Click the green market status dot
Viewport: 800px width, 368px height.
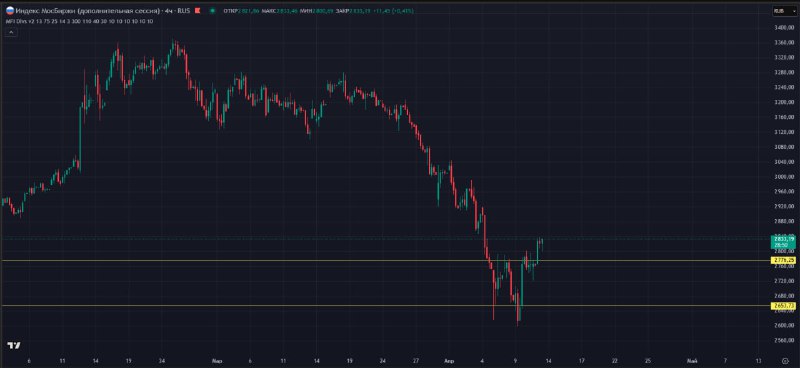pyautogui.click(x=212, y=11)
